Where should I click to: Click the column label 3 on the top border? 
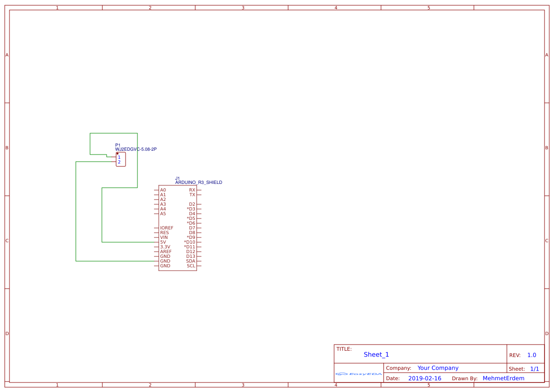tap(242, 7)
